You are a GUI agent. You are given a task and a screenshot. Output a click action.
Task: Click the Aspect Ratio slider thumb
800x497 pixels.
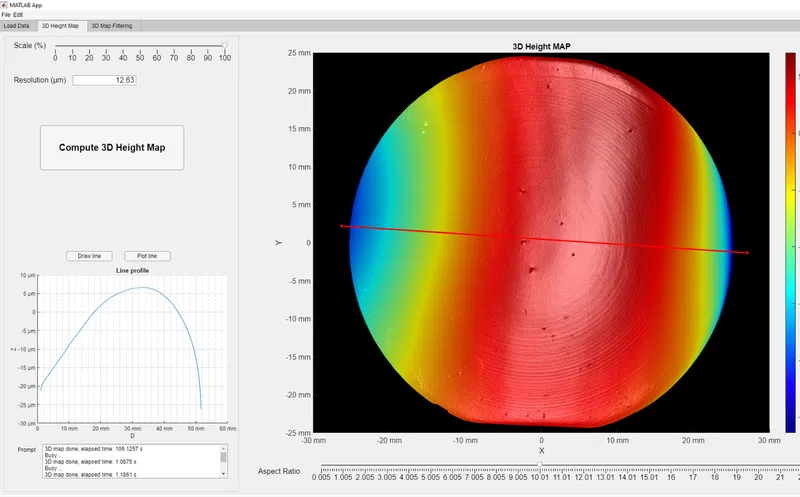coord(539,465)
